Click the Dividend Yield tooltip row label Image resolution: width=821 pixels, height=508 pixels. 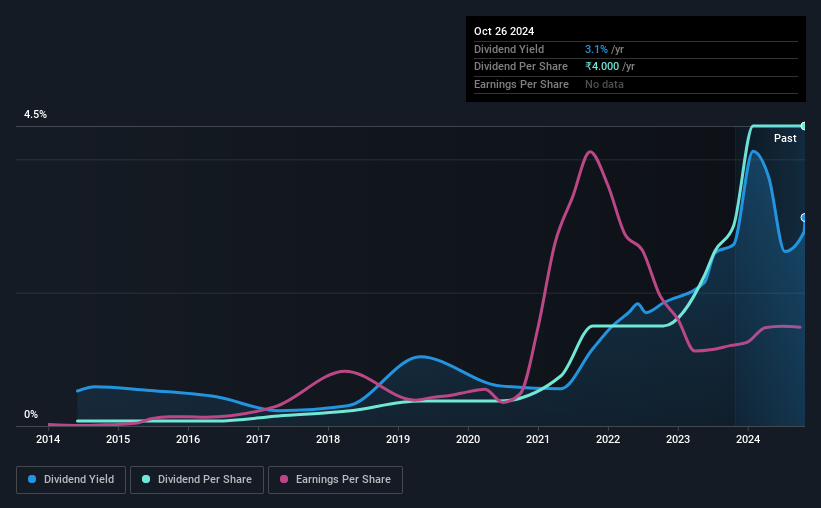[509, 49]
